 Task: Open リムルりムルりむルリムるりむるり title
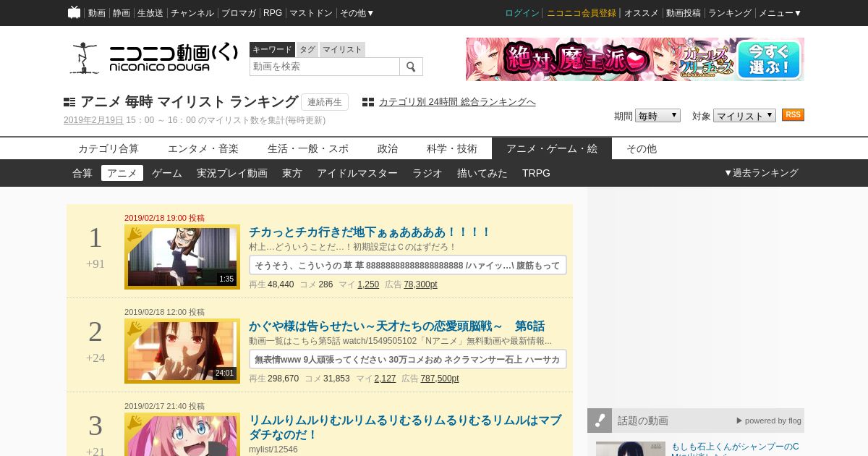pyautogui.click(x=404, y=427)
